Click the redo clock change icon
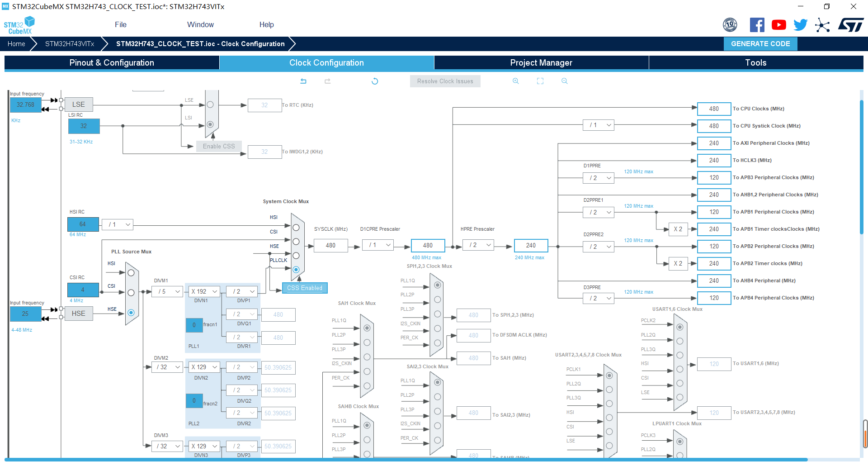 pos(328,81)
